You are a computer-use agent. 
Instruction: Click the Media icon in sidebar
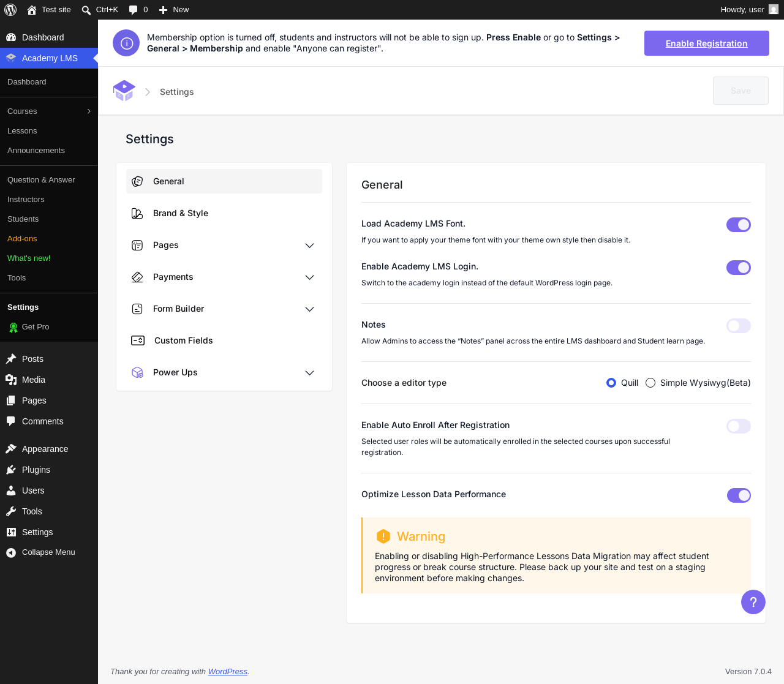tap(11, 380)
